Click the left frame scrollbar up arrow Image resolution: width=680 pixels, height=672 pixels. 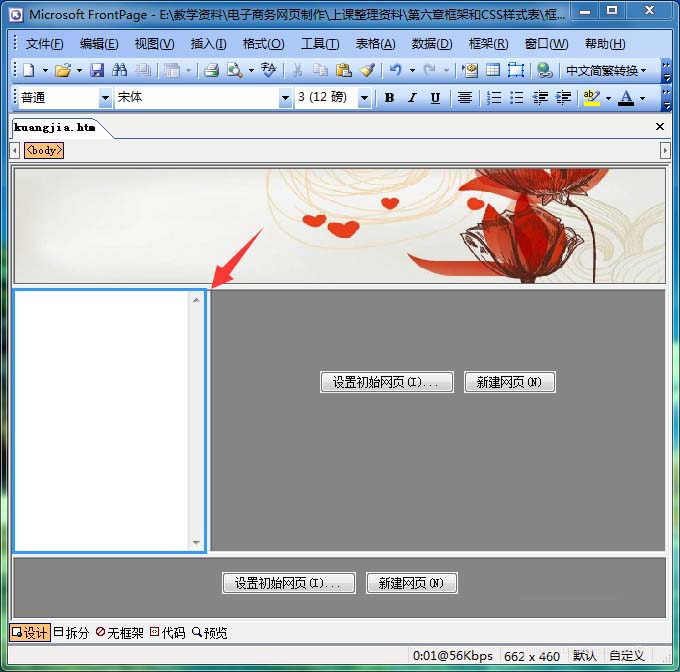[196, 300]
